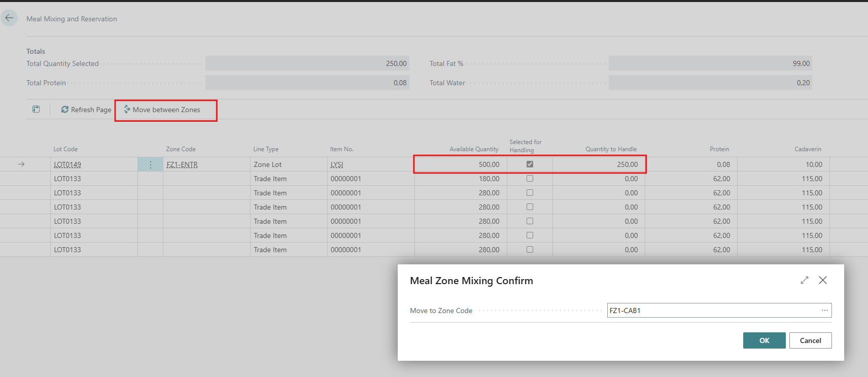The height and width of the screenshot is (377, 868).
Task: Check Selected for Handling on the 180,00 row
Action: click(530, 179)
